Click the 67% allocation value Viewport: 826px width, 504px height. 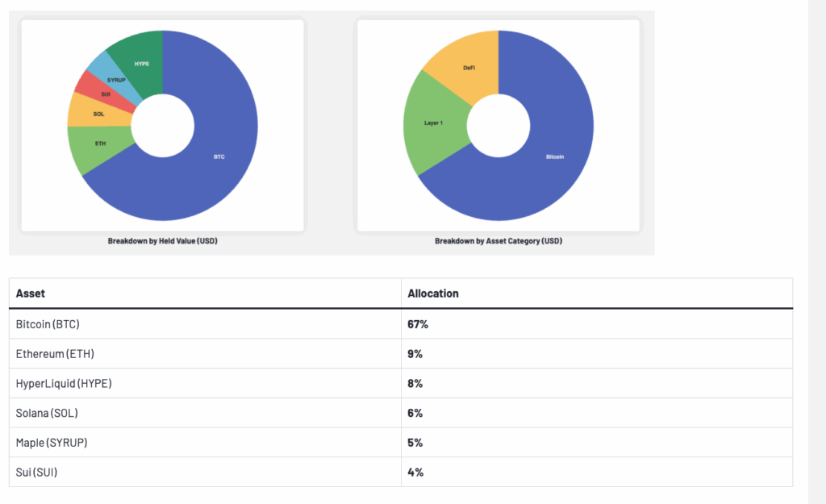pyautogui.click(x=416, y=324)
